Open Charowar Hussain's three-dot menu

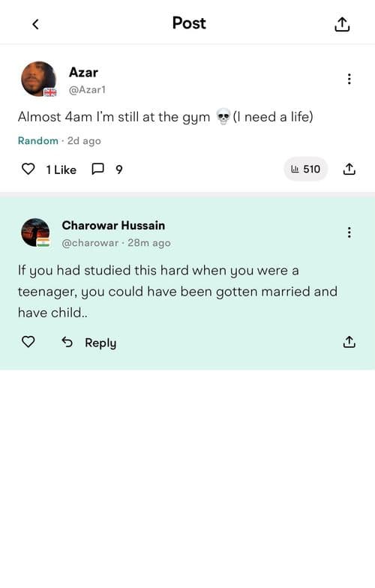(x=349, y=232)
